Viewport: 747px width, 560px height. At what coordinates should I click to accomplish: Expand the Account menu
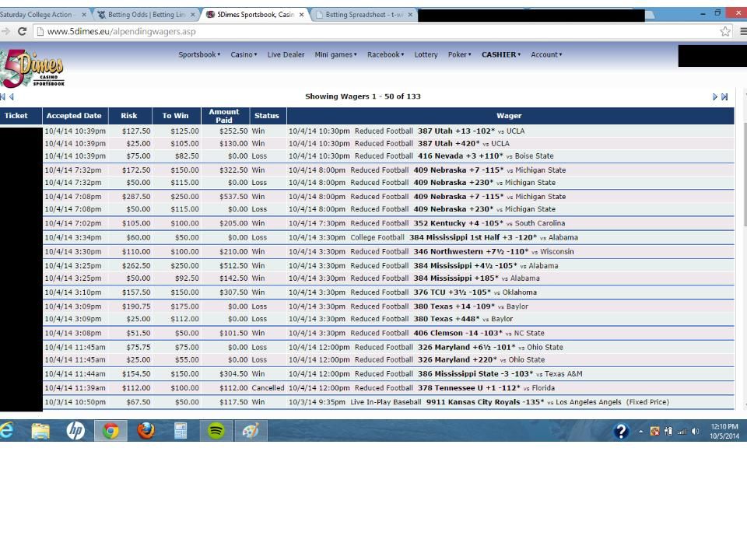pyautogui.click(x=546, y=54)
